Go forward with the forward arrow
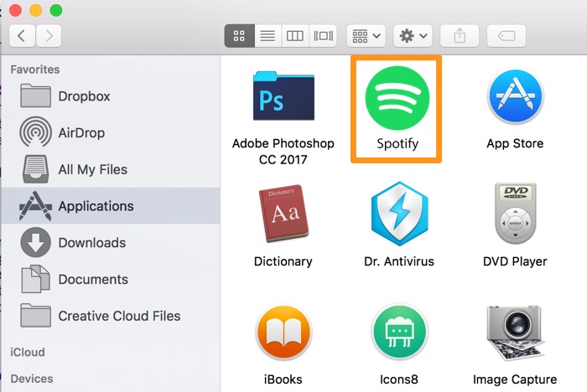The image size is (587, 392). (x=49, y=36)
